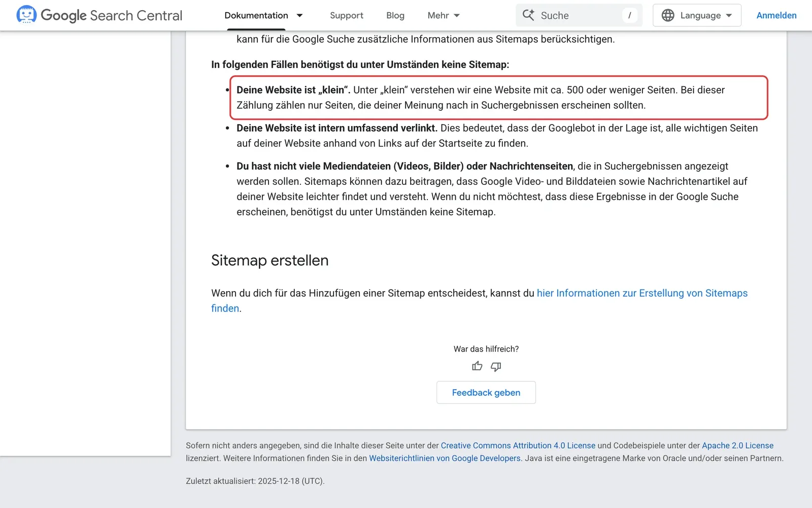The height and width of the screenshot is (508, 812).
Task: Open Websiterichtlinien von Google Developers link
Action: click(x=445, y=458)
